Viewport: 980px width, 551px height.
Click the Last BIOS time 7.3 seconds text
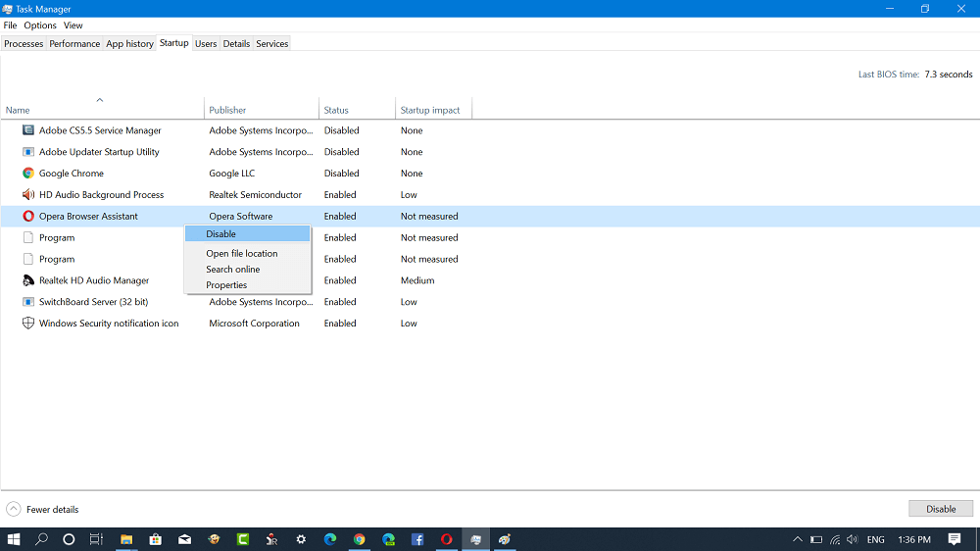pos(915,74)
